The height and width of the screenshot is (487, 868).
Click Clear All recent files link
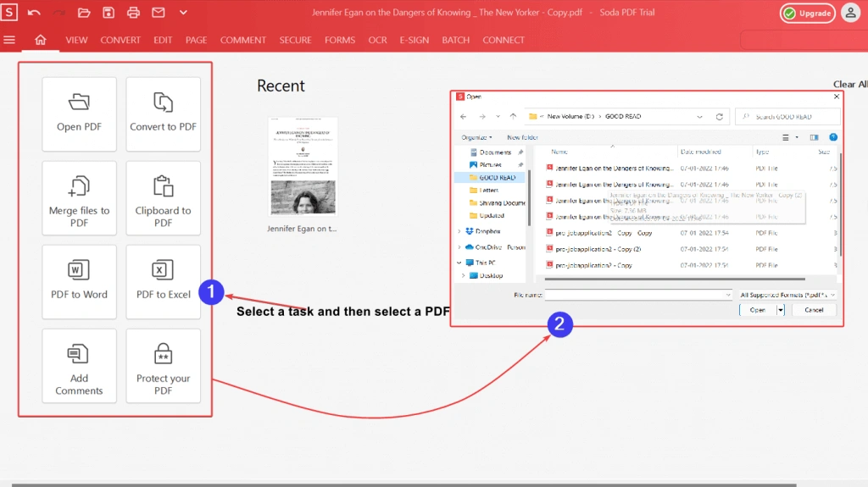point(850,84)
